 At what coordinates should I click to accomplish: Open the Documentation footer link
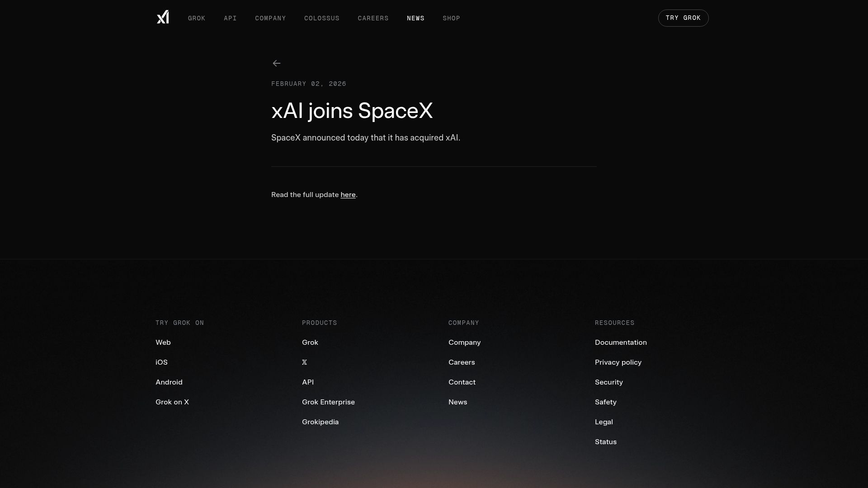click(621, 343)
